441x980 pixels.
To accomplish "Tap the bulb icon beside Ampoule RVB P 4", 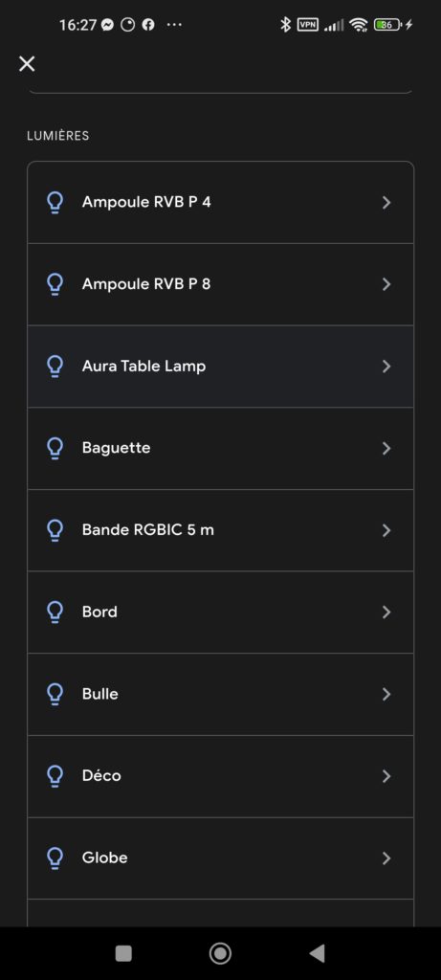I will [55, 203].
